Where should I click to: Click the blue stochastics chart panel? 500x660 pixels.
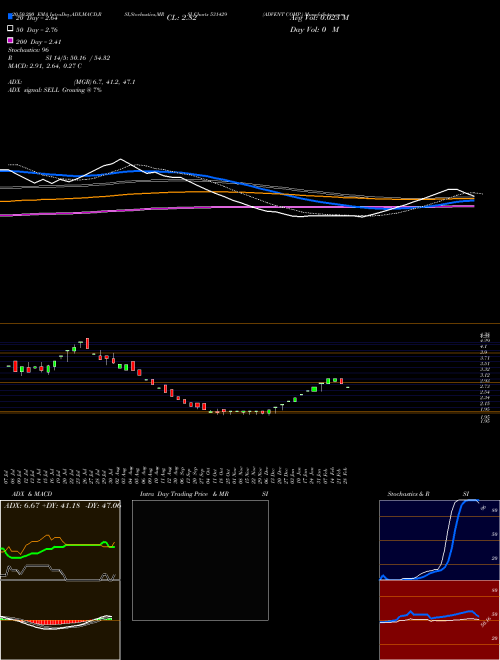pos(439,540)
